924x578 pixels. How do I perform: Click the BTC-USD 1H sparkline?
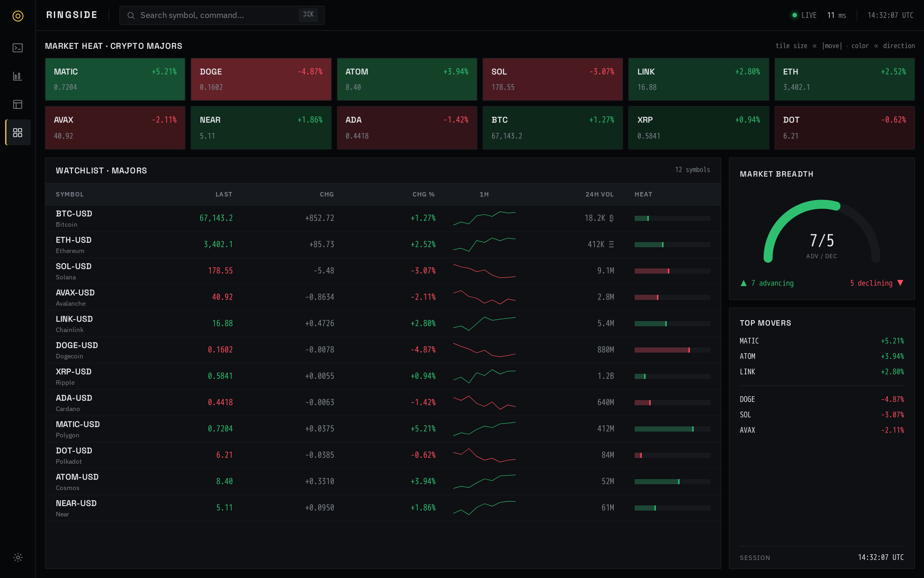[x=484, y=218]
